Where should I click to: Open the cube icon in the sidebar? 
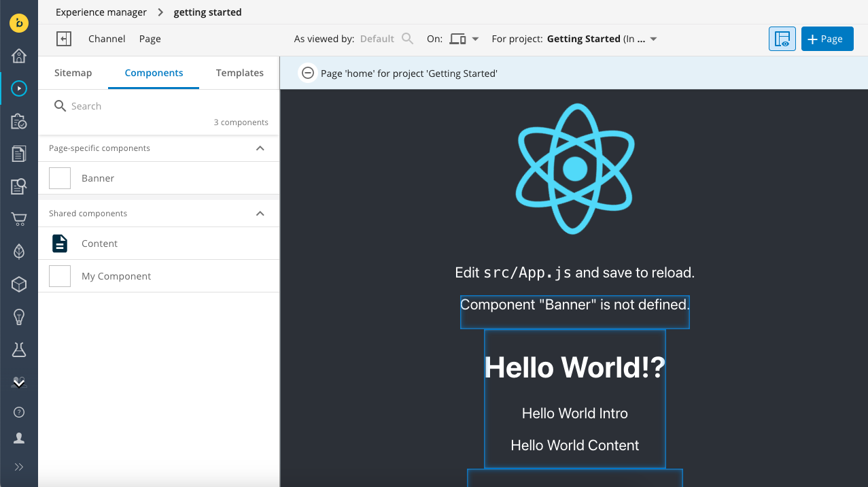[19, 284]
